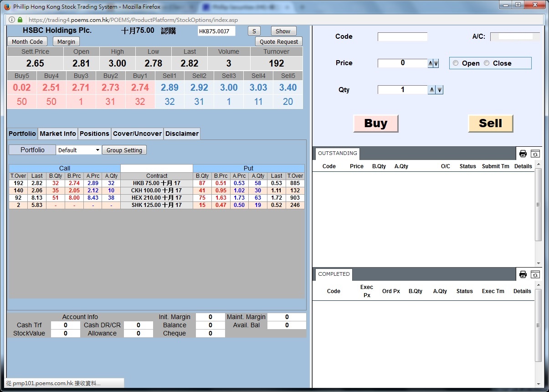Refresh the OUTSTANDING orders panel
The width and height of the screenshot is (549, 392).
(x=535, y=154)
